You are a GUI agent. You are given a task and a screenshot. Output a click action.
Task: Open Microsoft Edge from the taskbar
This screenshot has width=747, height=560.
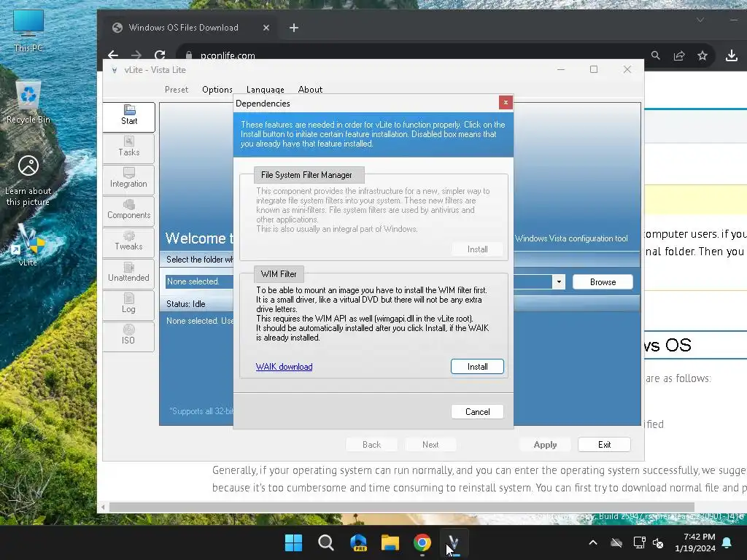point(358,542)
